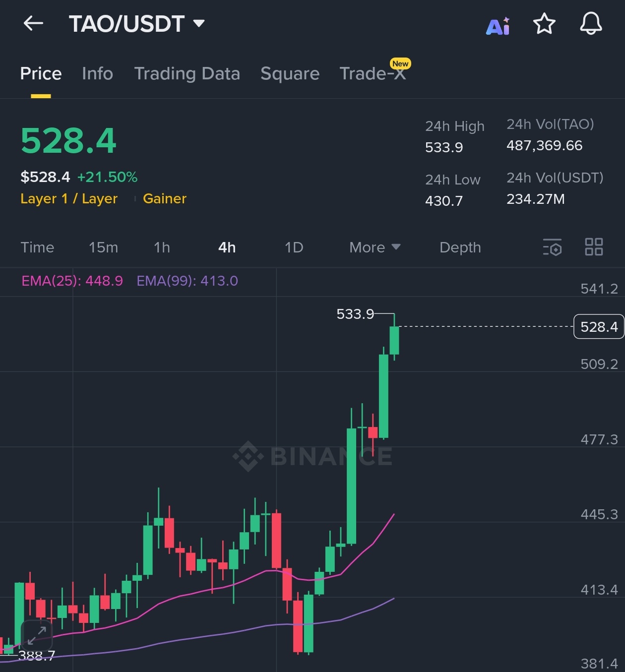The width and height of the screenshot is (625, 672).
Task: Open price alerts with bell icon
Action: click(x=591, y=23)
